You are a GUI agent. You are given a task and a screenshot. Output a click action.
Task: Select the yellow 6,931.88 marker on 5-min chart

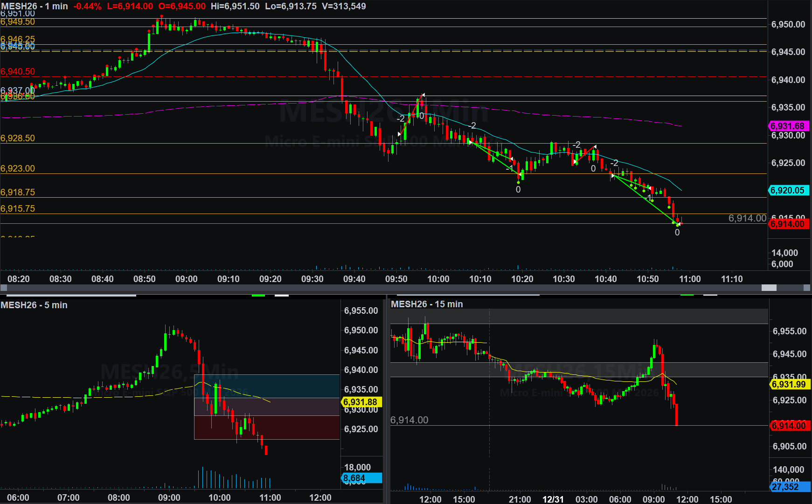click(360, 402)
